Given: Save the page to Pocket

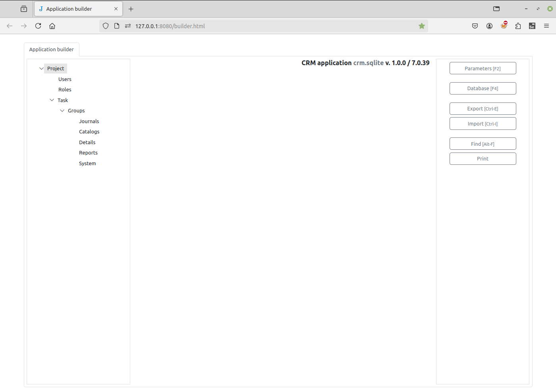Looking at the screenshot, I should pyautogui.click(x=475, y=25).
